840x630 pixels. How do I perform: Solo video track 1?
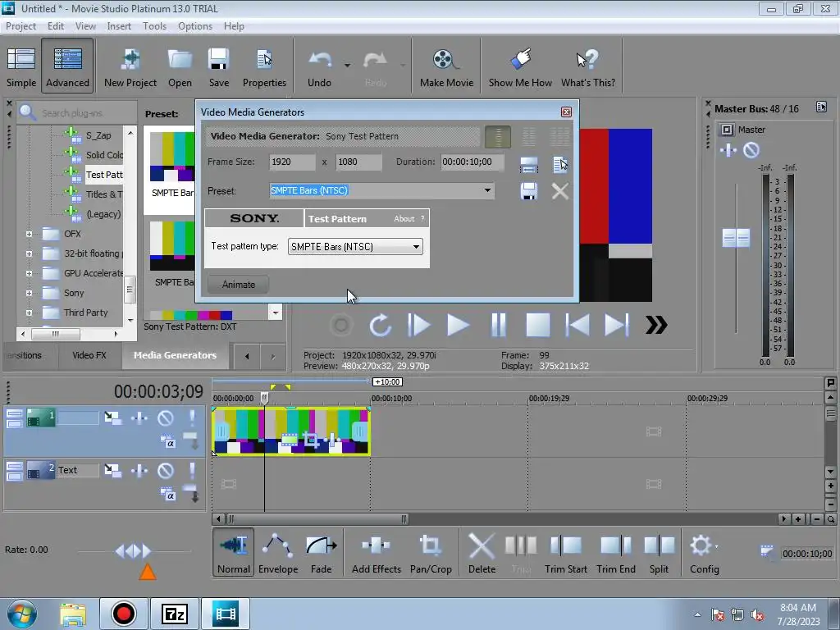[x=192, y=418]
